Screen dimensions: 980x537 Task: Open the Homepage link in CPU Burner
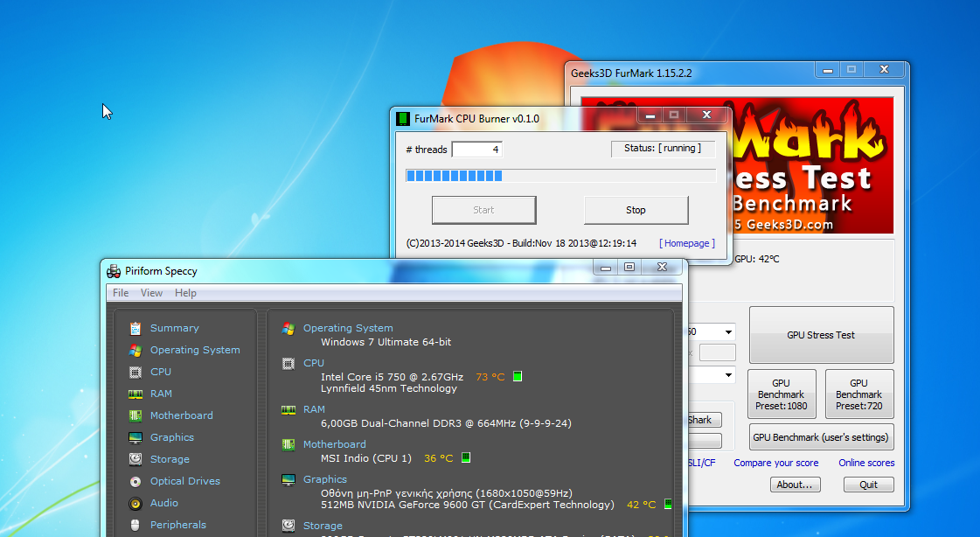(x=687, y=243)
